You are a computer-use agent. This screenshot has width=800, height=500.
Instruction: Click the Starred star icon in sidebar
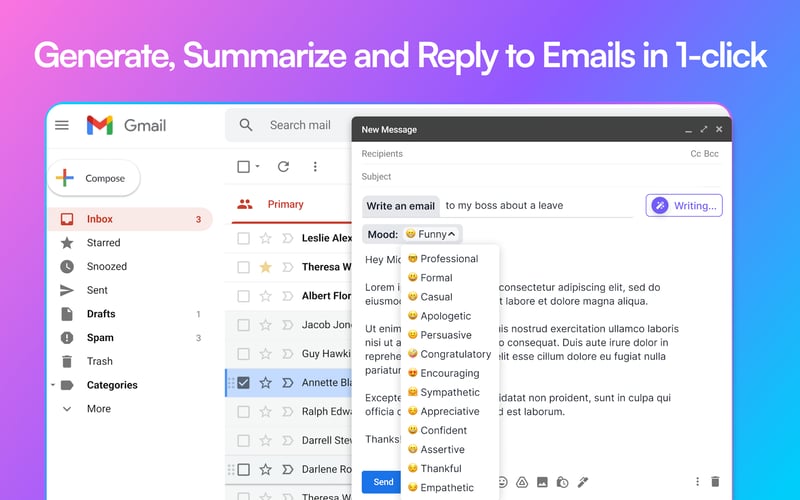[67, 243]
